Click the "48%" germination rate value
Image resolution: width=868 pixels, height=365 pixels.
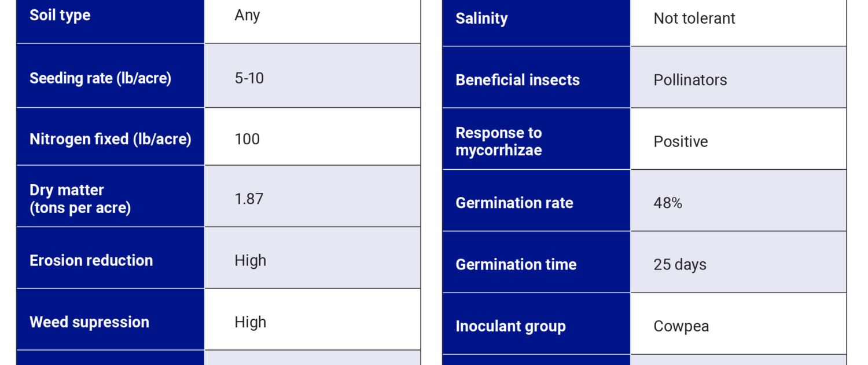point(668,203)
